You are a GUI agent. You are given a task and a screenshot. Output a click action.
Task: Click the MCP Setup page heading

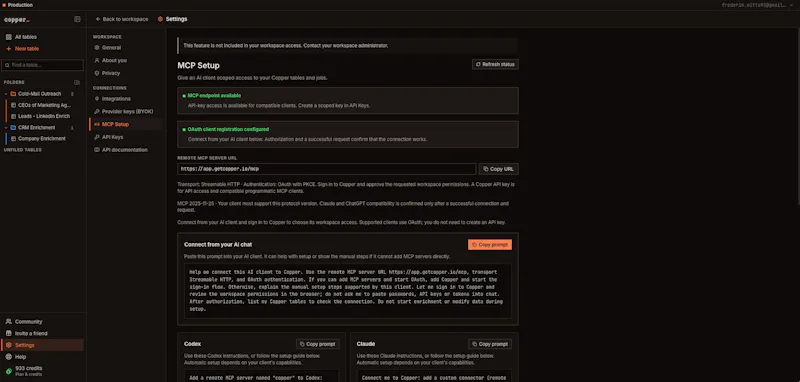pos(198,66)
